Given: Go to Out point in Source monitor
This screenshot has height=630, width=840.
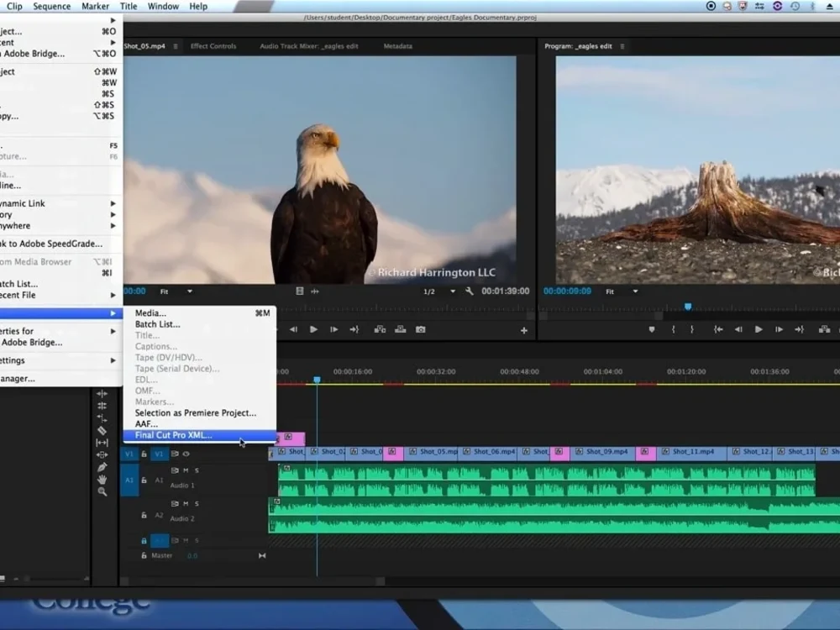Looking at the screenshot, I should (x=354, y=329).
